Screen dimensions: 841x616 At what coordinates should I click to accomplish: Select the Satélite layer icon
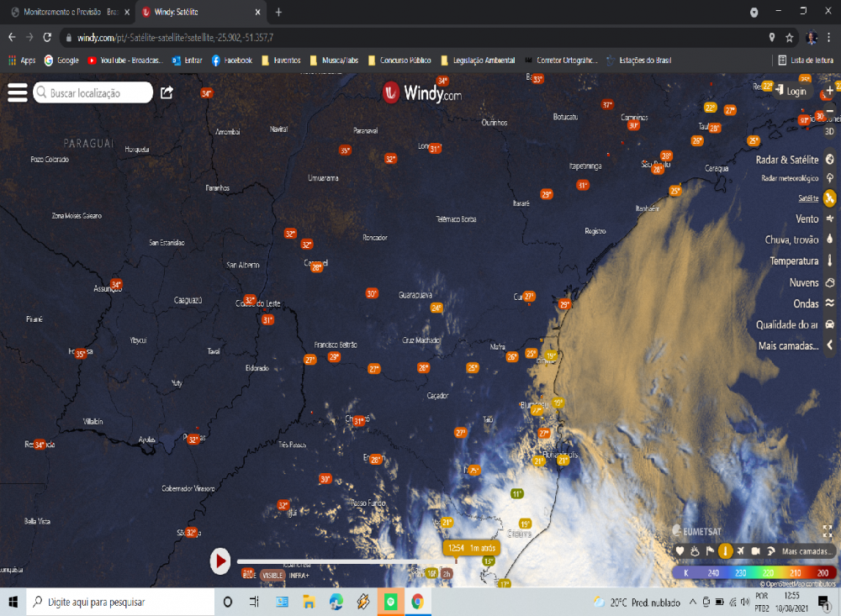[829, 198]
